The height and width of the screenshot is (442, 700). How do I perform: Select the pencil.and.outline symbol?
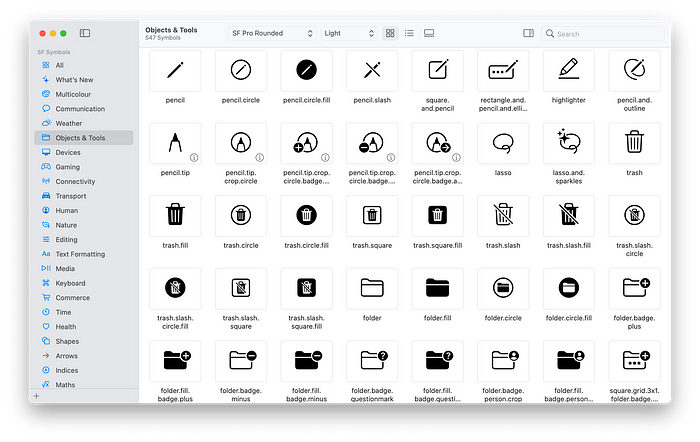click(634, 71)
